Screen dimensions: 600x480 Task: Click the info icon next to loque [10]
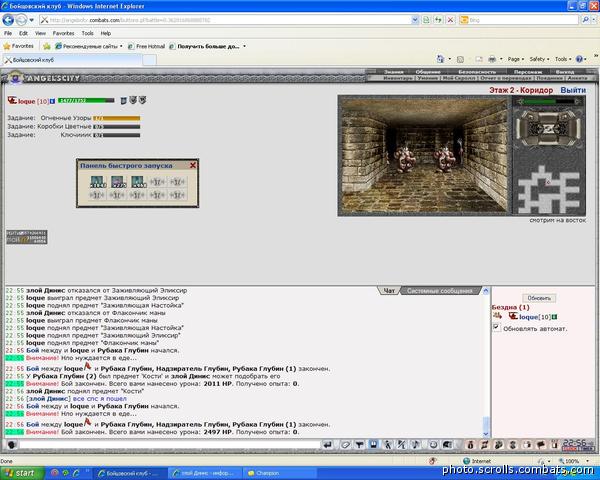pyautogui.click(x=52, y=101)
